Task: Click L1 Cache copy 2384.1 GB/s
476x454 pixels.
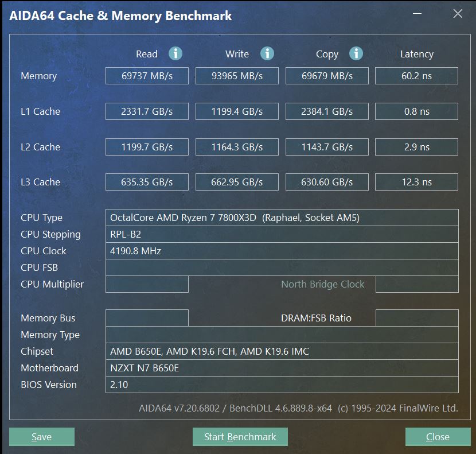Action: [x=327, y=111]
